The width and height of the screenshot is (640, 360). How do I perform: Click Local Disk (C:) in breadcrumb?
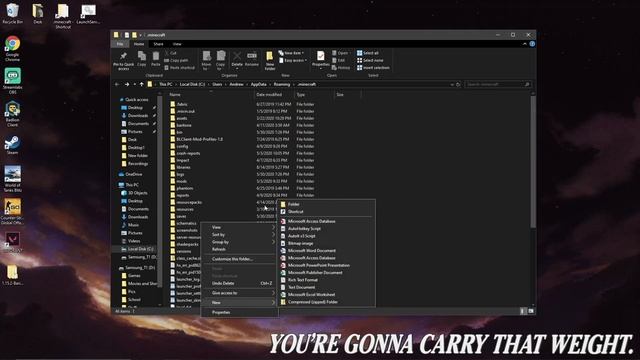(x=192, y=84)
